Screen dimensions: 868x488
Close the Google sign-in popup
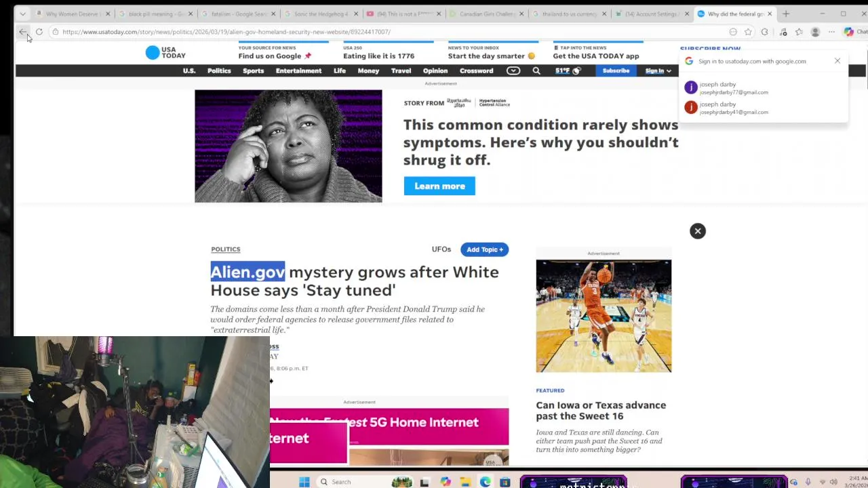(x=837, y=61)
